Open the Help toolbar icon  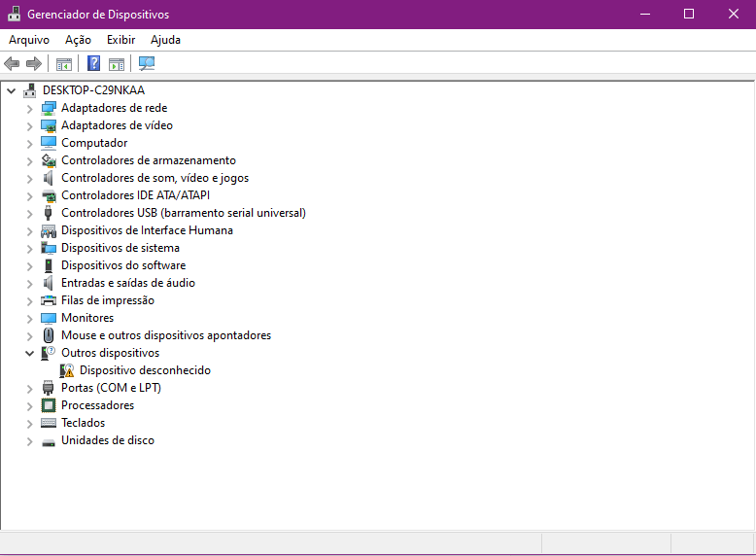pos(93,63)
